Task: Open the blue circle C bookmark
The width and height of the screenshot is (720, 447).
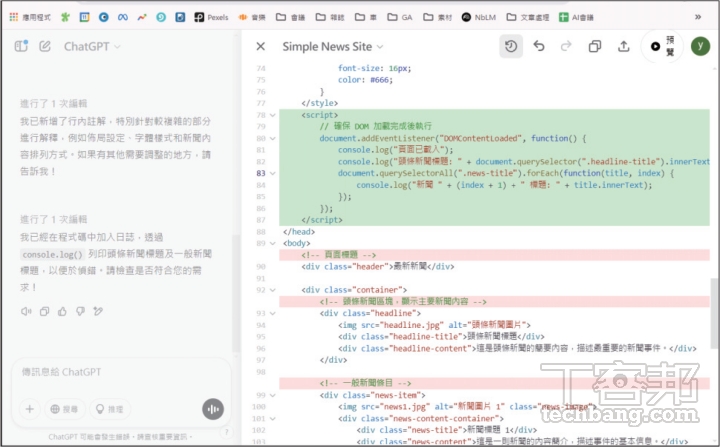Action: [x=104, y=17]
